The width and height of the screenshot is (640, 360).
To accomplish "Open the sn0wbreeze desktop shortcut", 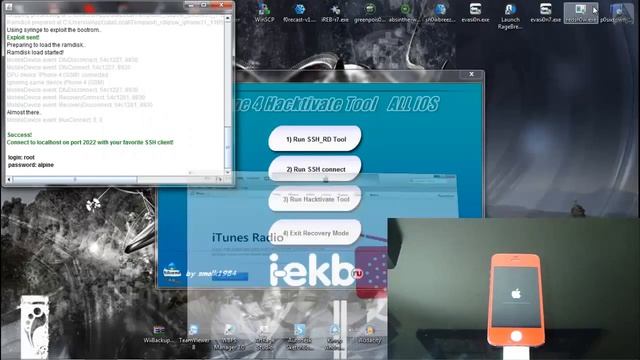I will coord(440,12).
